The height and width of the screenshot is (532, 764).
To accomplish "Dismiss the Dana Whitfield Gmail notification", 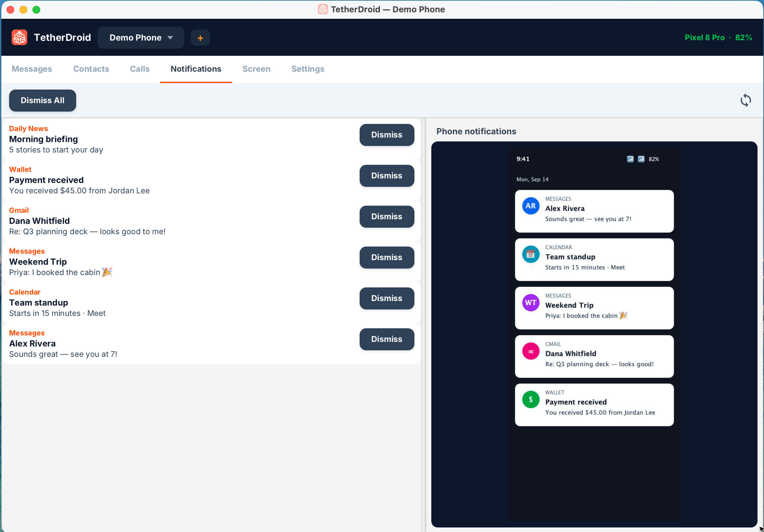I will coord(387,217).
